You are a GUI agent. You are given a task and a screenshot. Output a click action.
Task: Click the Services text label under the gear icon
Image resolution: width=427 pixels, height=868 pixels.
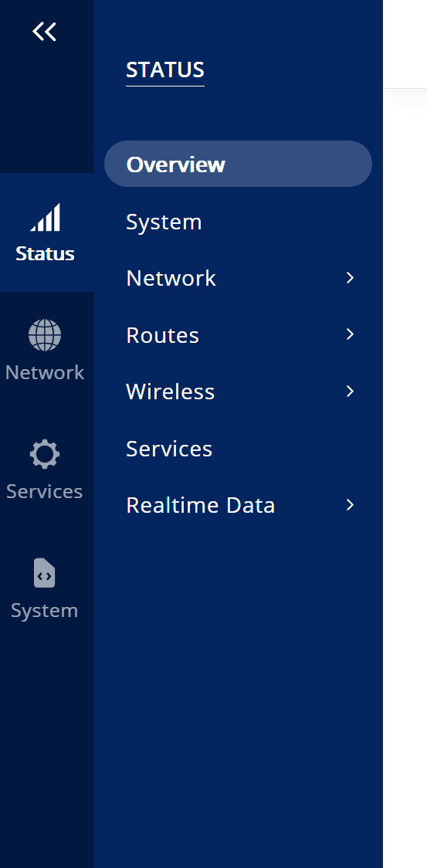point(44,492)
